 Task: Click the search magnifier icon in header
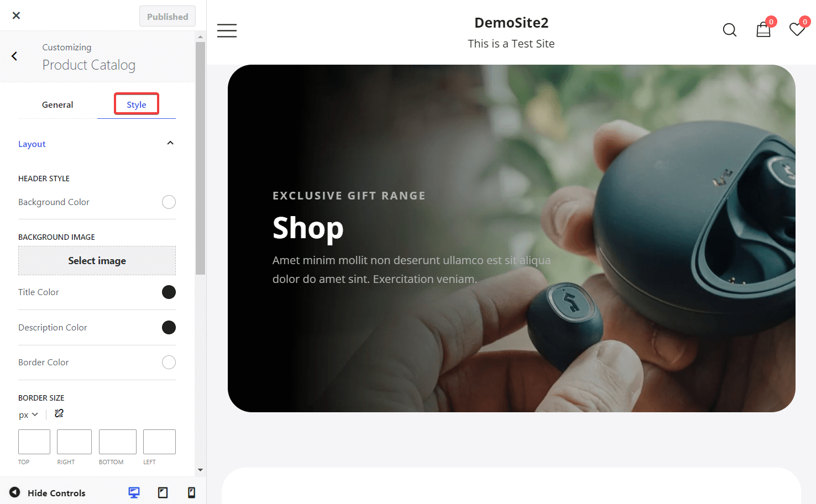coord(730,30)
